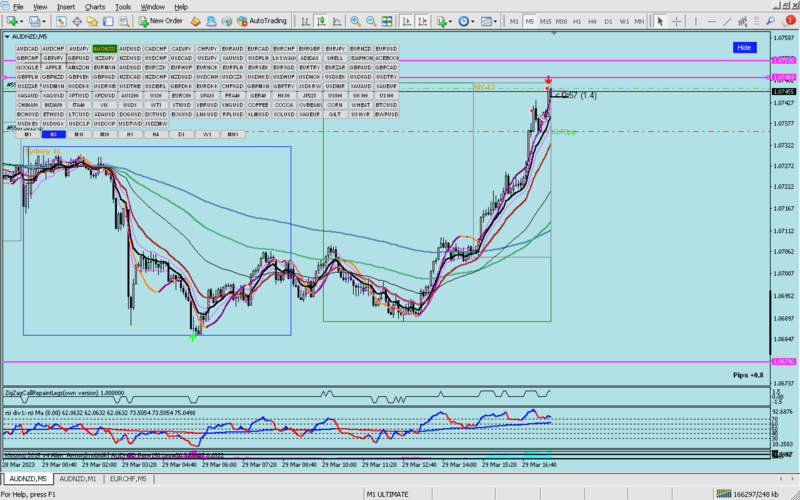The height and width of the screenshot is (500, 800).
Task: Switch to the EURCHF,M5 chart tab
Action: (128, 479)
